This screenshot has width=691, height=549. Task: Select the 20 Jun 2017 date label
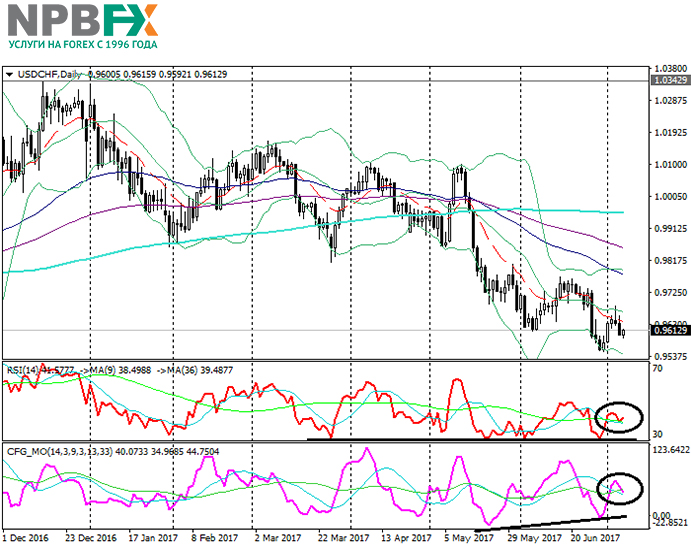click(x=598, y=537)
